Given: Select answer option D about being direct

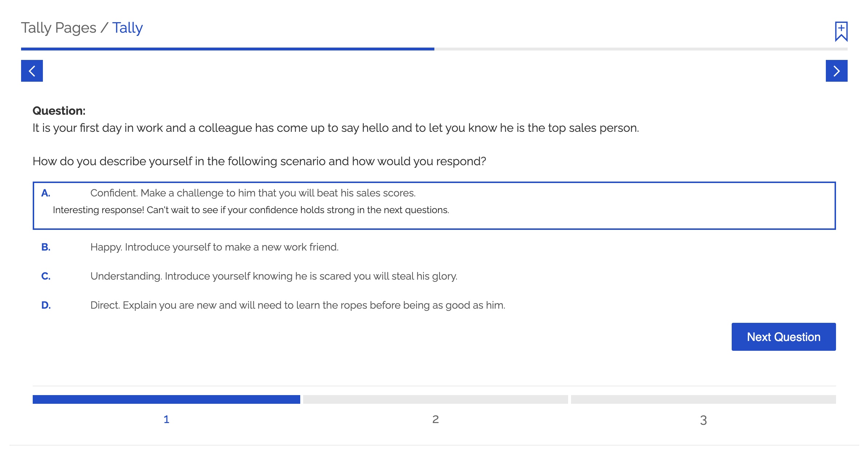Looking at the screenshot, I should 298,305.
